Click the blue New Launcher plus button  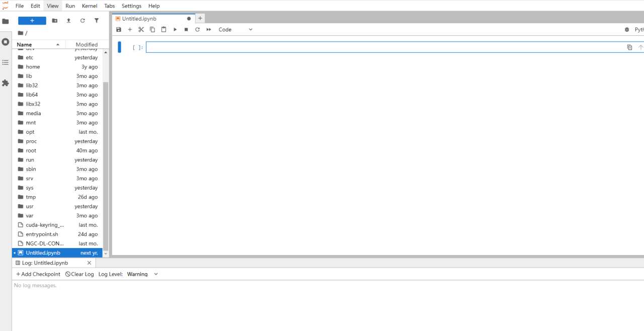(x=32, y=21)
